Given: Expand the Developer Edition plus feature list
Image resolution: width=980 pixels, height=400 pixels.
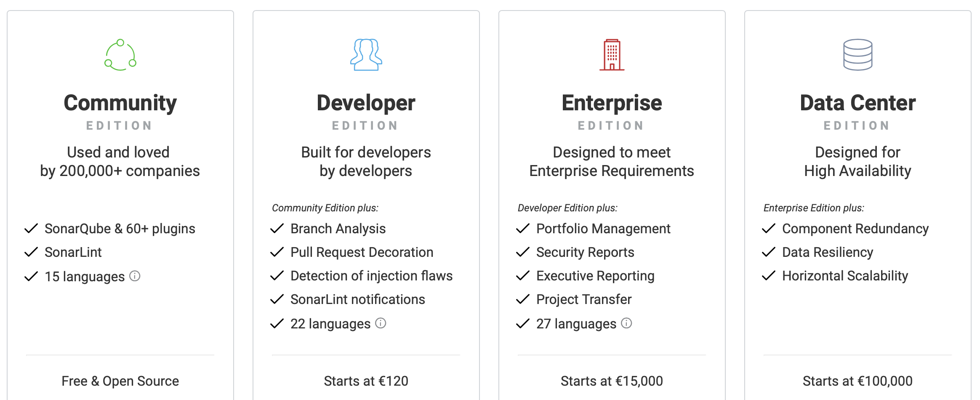Looking at the screenshot, I should (567, 208).
